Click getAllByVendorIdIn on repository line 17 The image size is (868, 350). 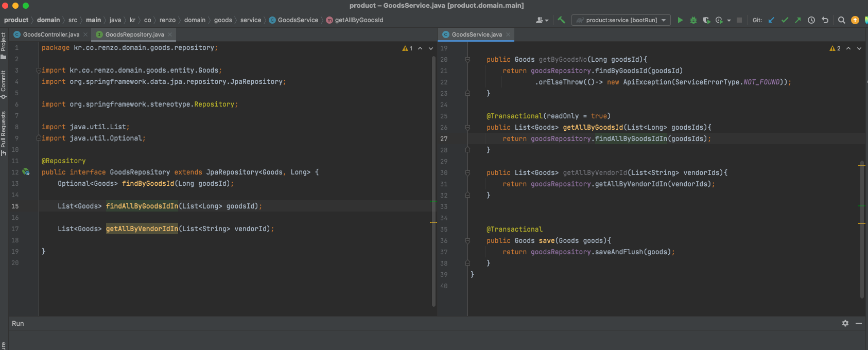point(142,229)
